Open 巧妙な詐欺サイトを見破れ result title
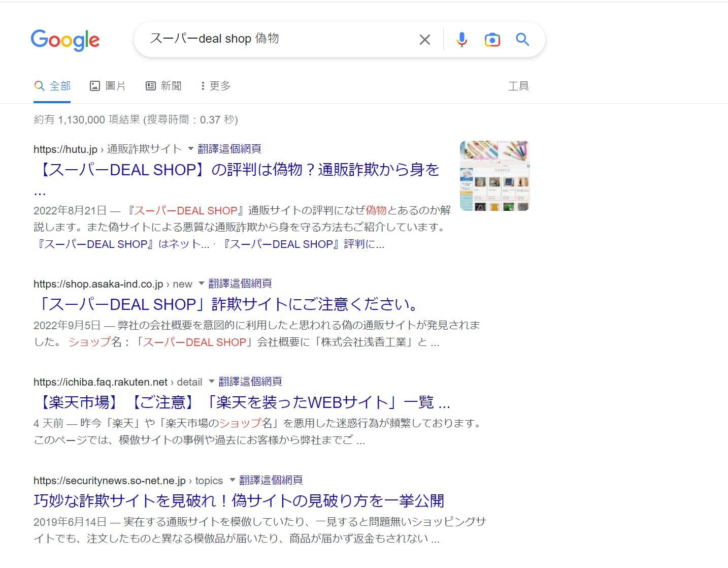 tap(239, 501)
